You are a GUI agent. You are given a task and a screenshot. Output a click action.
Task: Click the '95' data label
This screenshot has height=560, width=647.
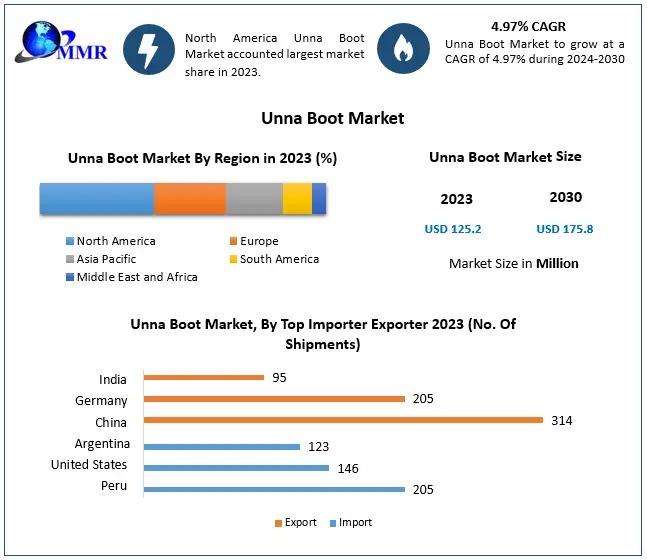point(279,378)
